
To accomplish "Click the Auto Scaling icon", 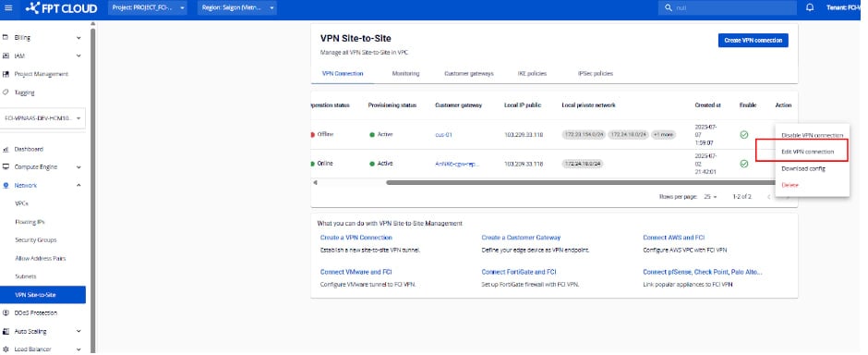I will [x=6, y=331].
